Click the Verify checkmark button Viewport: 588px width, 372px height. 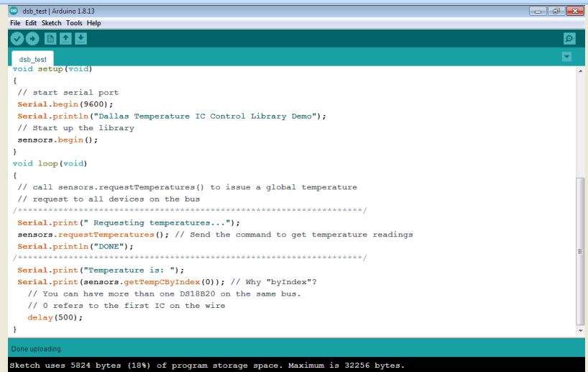pos(17,39)
